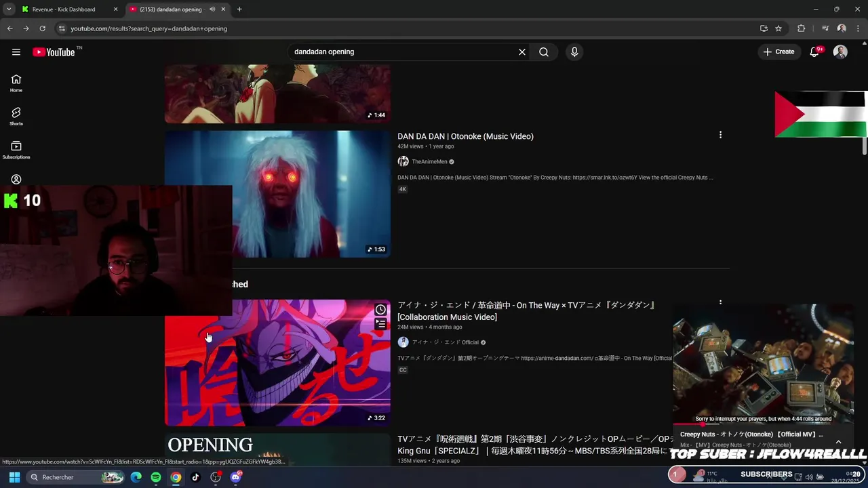Go back to the previous page
This screenshot has width=868, height=488.
pyautogui.click(x=9, y=28)
